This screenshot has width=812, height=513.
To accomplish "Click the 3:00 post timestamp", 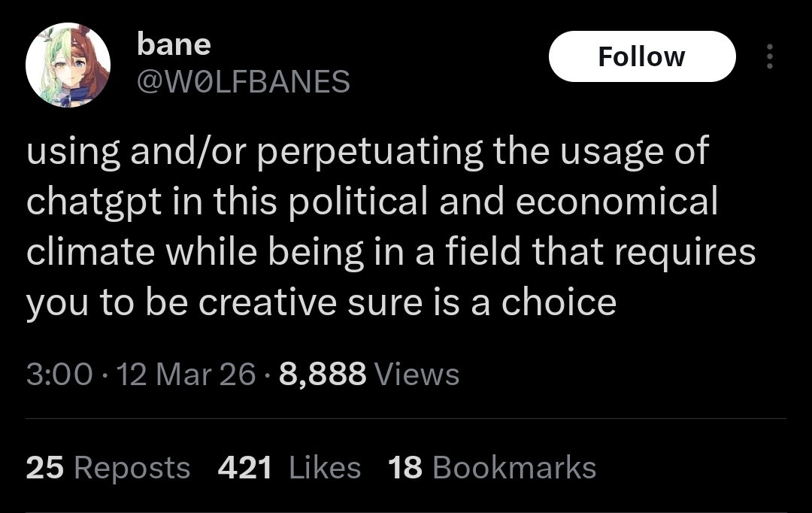I will point(59,374).
